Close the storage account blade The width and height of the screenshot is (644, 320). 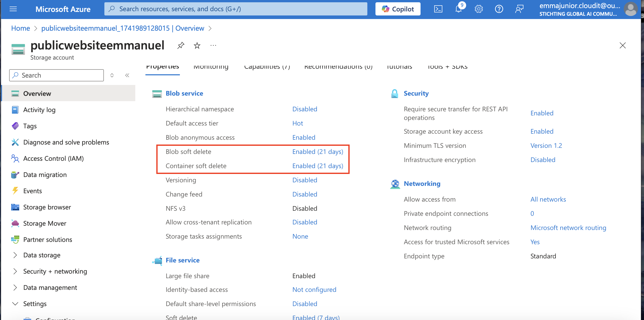click(623, 45)
